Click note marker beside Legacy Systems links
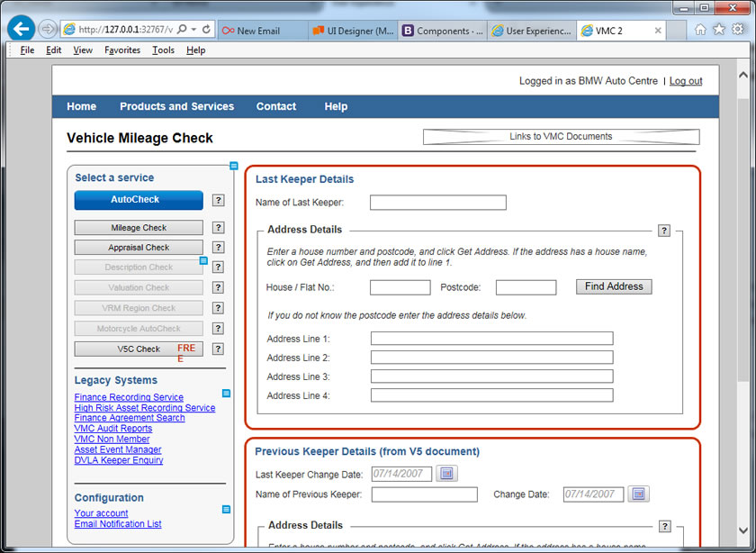 click(226, 394)
